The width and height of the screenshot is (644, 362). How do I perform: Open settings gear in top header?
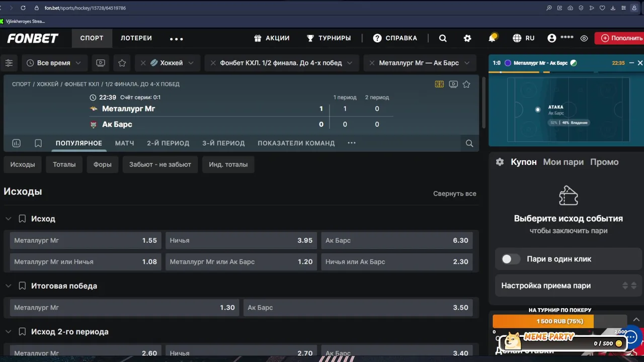point(467,38)
